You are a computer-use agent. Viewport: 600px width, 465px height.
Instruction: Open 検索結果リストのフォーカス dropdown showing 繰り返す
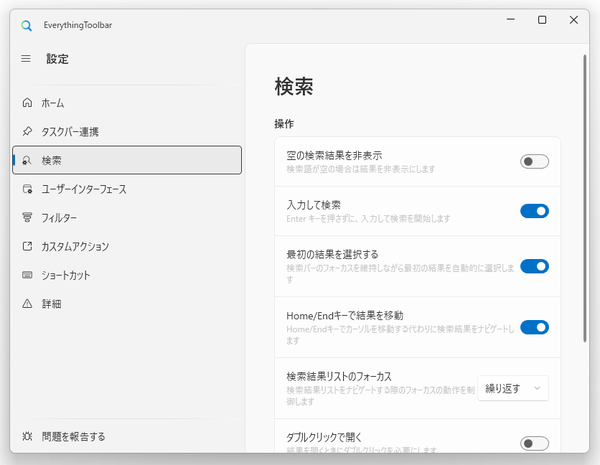coord(513,388)
